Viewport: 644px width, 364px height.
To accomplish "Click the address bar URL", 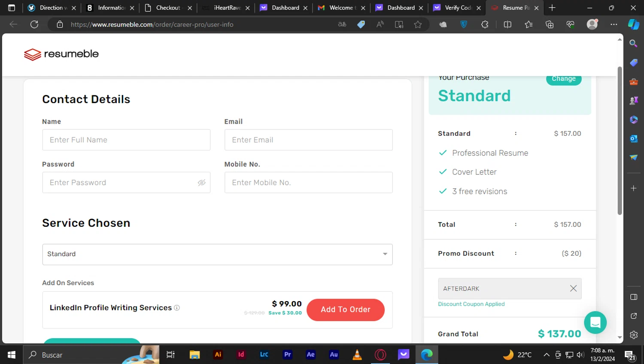I will 152,24.
